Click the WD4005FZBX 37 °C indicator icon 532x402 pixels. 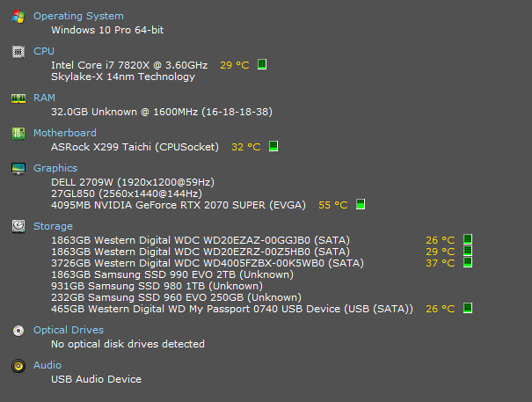tap(468, 262)
